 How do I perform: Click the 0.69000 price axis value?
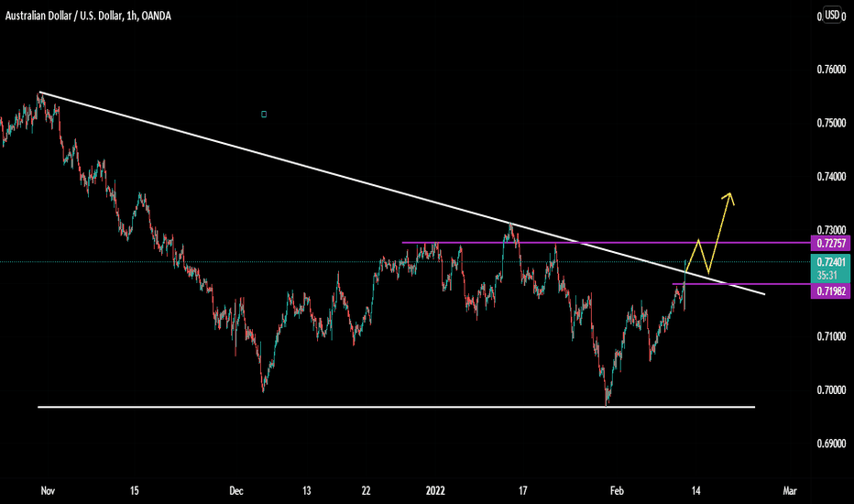point(831,444)
